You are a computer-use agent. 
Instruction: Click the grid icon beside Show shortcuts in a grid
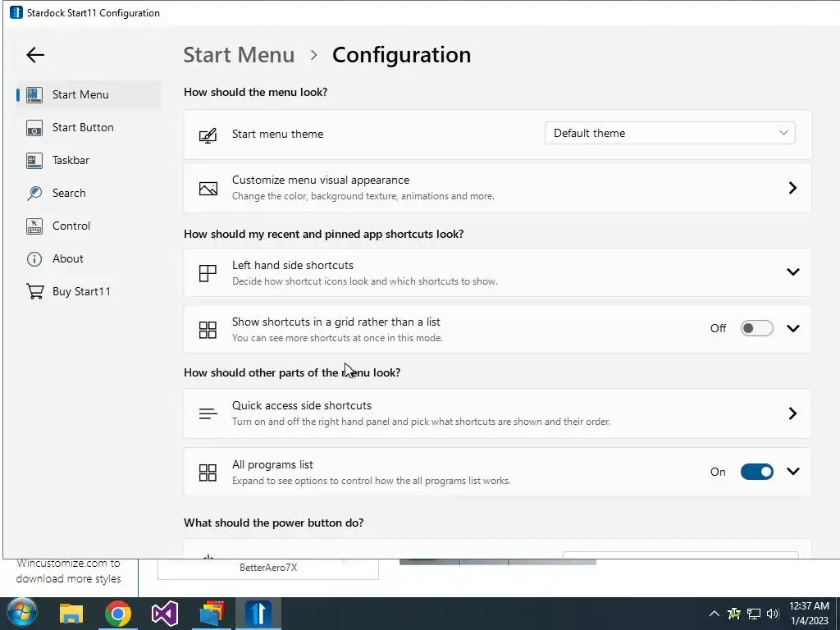(x=208, y=330)
